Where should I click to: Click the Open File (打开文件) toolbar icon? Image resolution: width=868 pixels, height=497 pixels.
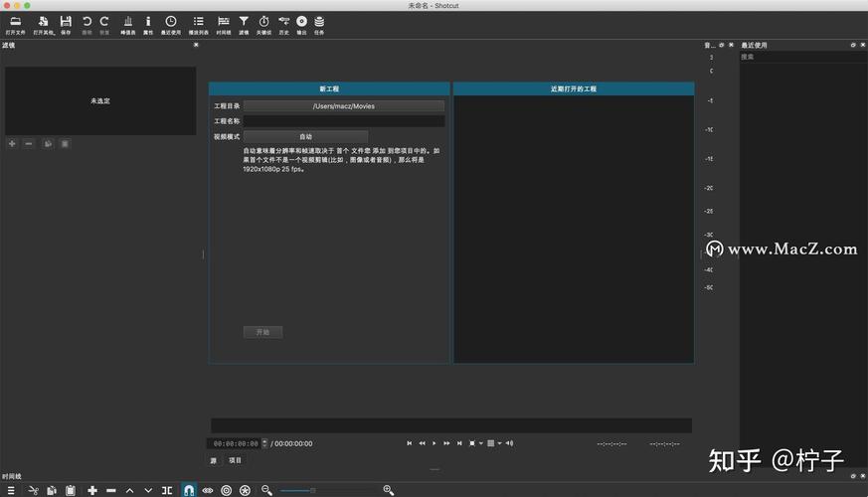point(16,25)
